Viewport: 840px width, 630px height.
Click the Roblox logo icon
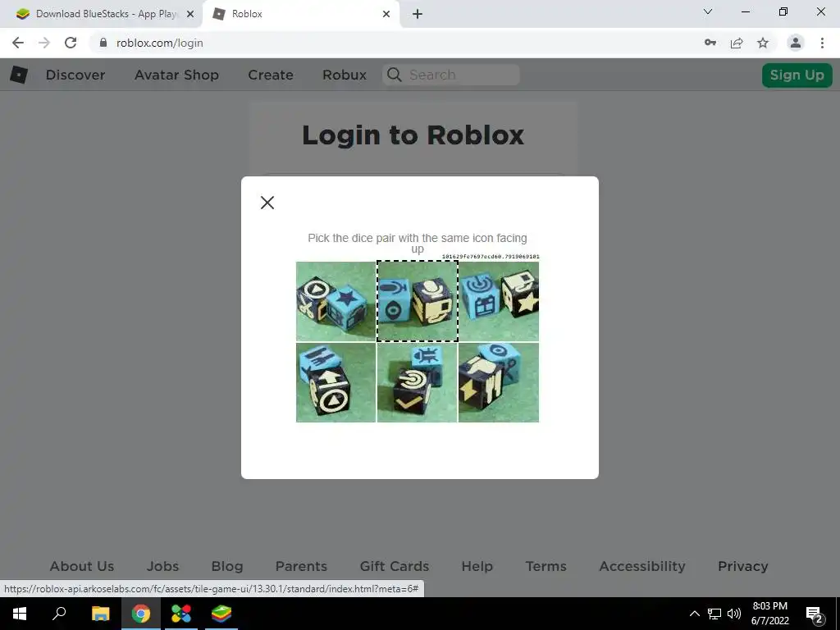[19, 75]
